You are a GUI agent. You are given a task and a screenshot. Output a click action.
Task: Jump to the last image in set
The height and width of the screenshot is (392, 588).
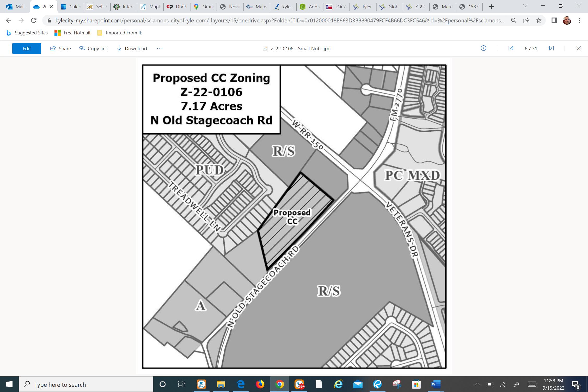[552, 48]
